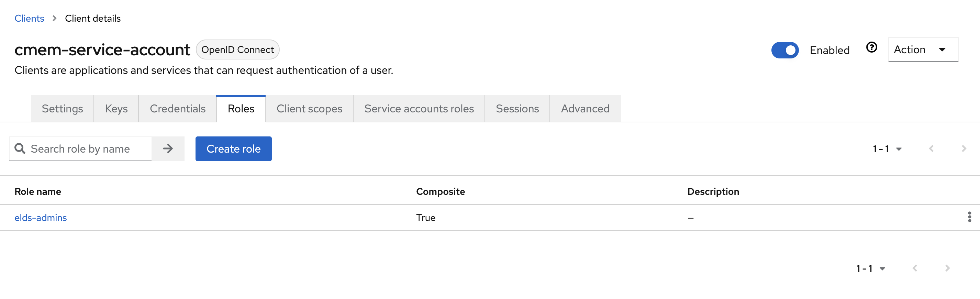Image resolution: width=980 pixels, height=299 pixels.
Task: Click top pagination previous page arrow
Action: 931,149
